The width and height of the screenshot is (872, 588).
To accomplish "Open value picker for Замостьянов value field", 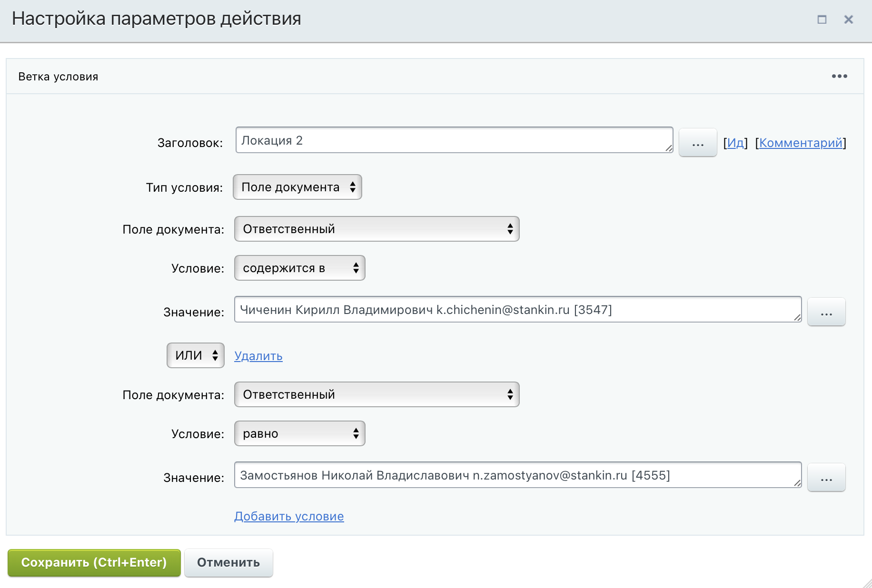I will [x=826, y=477].
